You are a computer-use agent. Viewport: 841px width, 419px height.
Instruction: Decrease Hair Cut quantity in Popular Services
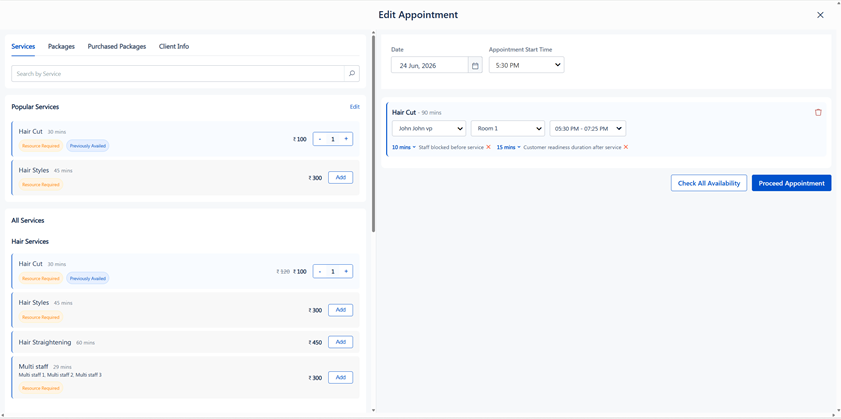320,139
